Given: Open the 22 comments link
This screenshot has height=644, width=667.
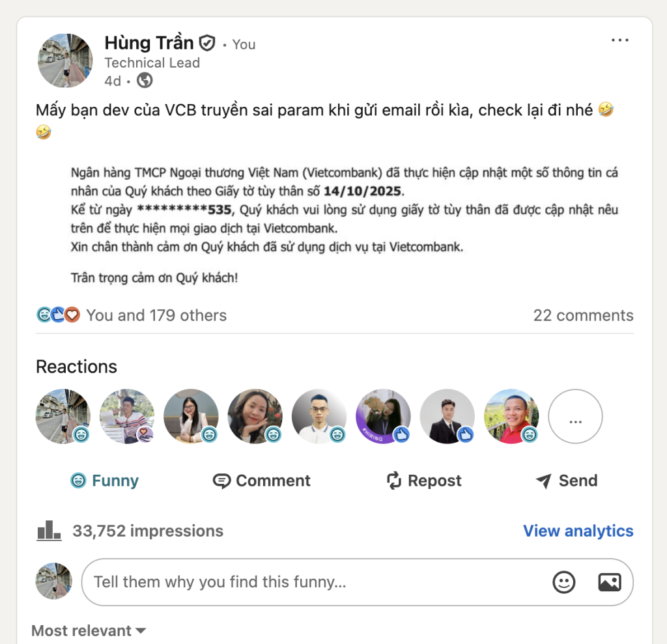Looking at the screenshot, I should point(583,315).
